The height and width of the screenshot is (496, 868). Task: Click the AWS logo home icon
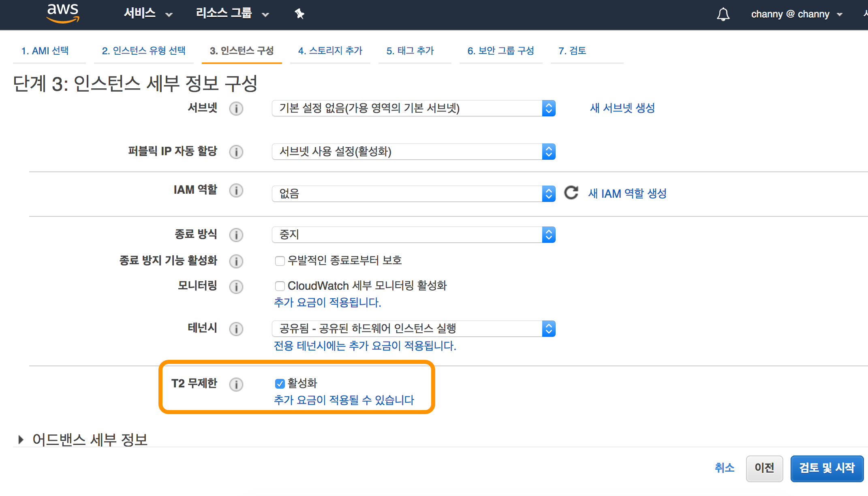click(63, 13)
